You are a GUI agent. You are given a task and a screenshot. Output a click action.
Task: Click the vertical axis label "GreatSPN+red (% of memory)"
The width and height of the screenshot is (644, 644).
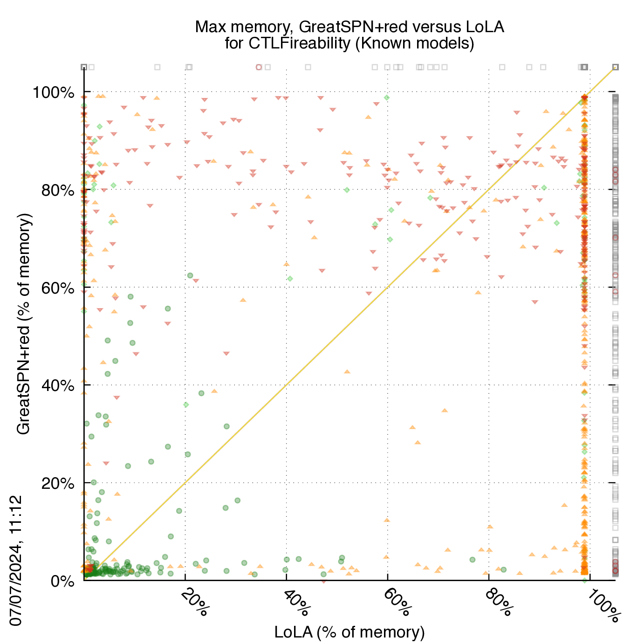[x=23, y=324]
